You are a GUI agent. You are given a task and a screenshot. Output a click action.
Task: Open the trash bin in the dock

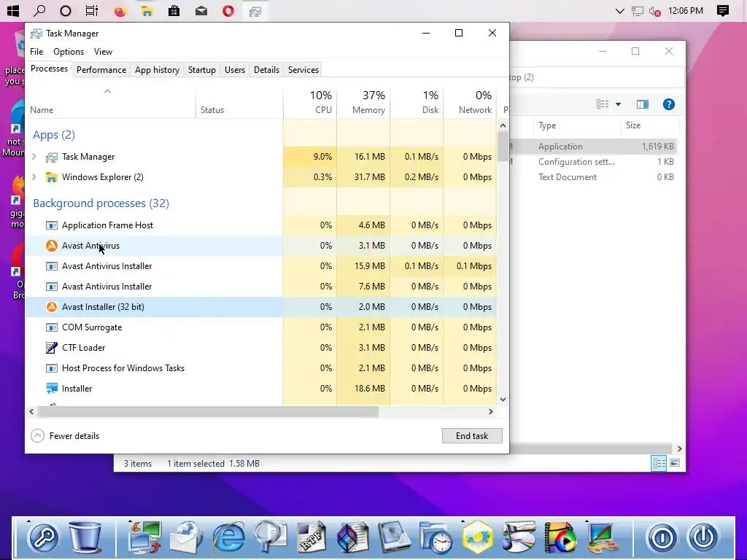pyautogui.click(x=85, y=537)
